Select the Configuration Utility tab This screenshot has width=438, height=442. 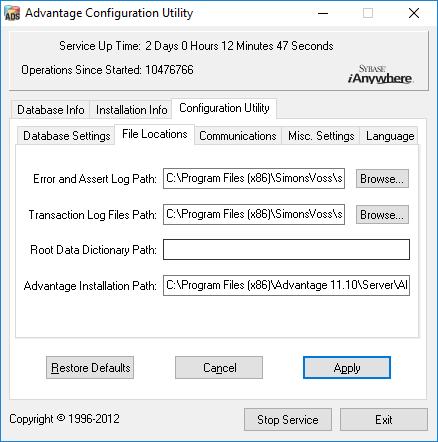tap(224, 108)
